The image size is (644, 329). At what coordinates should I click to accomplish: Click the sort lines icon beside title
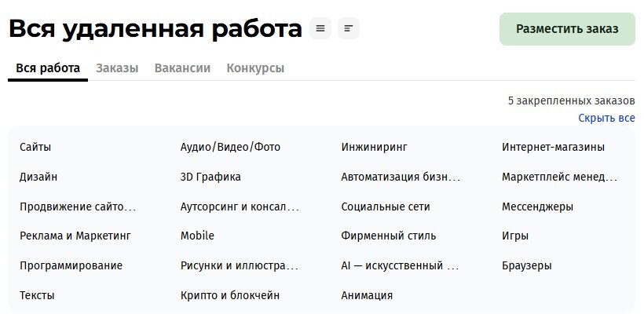pos(348,29)
